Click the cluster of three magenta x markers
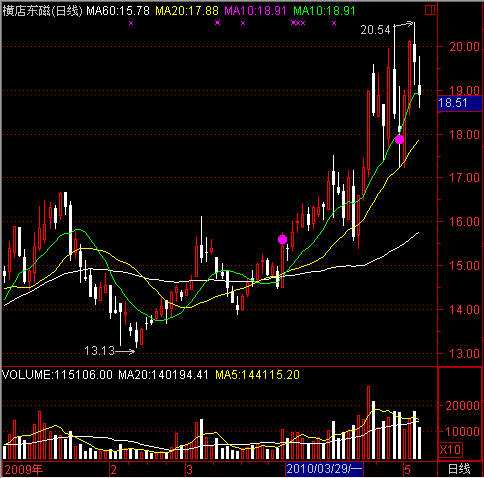 pos(298,23)
